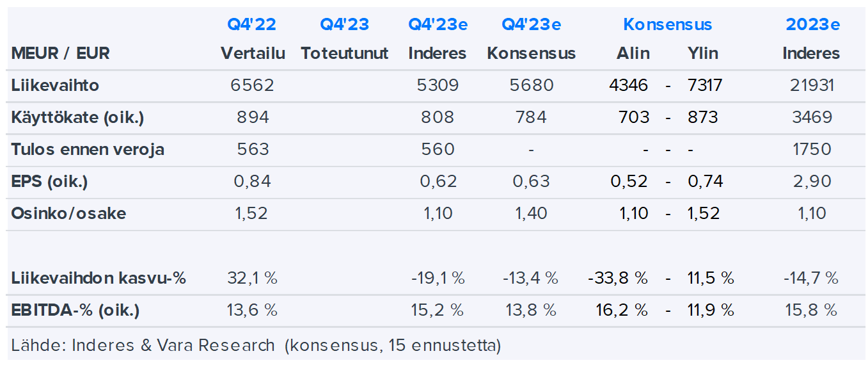Select the Q4'22 Liikevaihto value 6562
868x365 pixels.
click(x=253, y=85)
